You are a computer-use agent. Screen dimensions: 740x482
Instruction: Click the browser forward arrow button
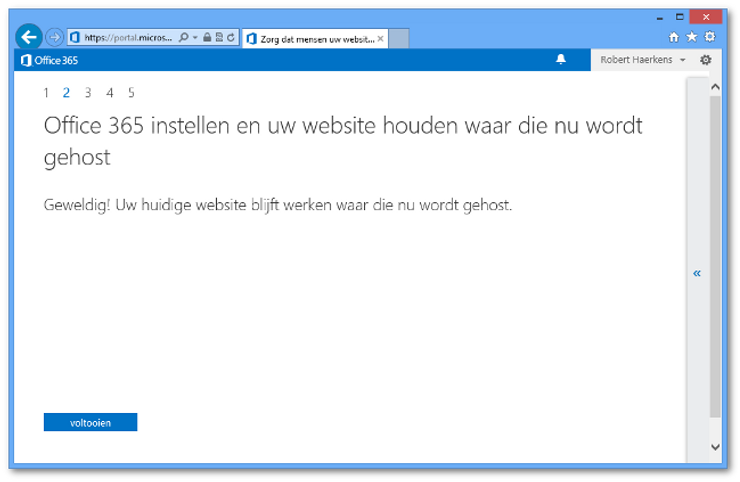(54, 37)
